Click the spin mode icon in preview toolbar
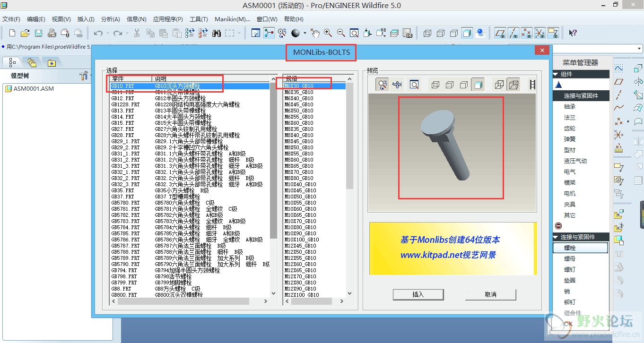644x343 pixels. pyautogui.click(x=382, y=85)
